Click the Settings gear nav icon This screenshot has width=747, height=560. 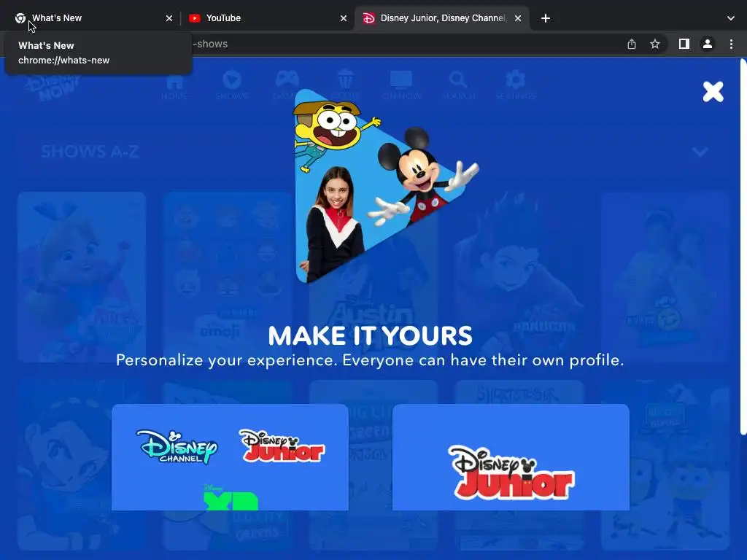(516, 85)
